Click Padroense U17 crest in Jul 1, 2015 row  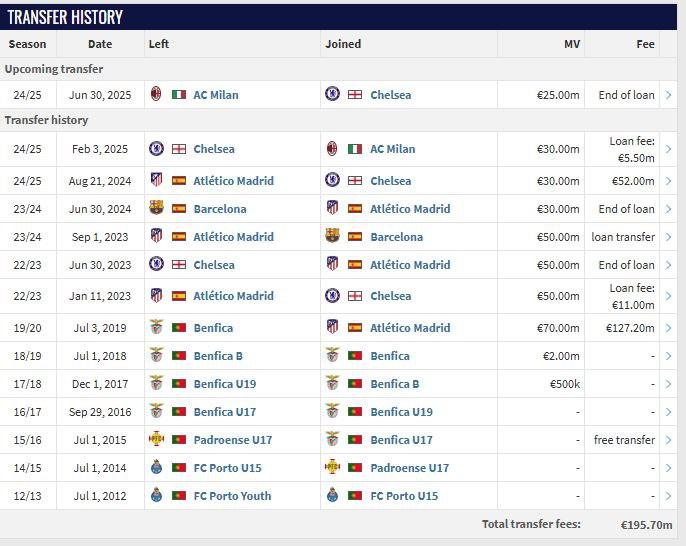tap(156, 440)
